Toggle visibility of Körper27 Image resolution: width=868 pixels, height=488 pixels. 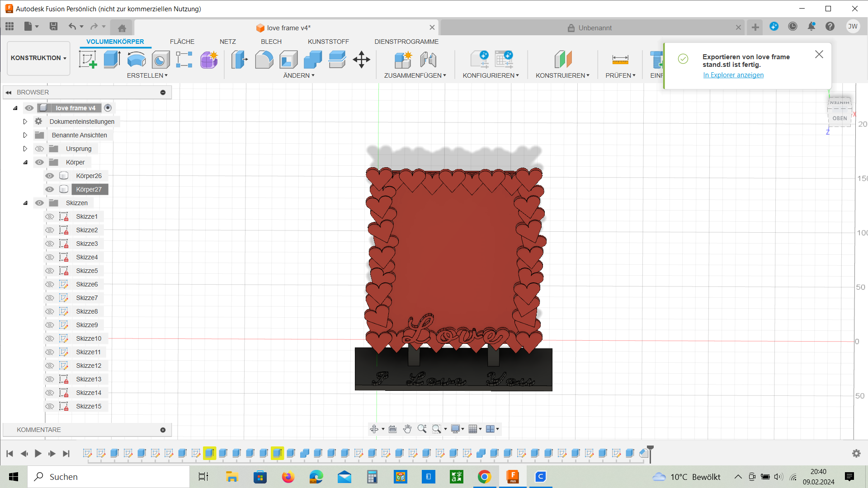point(50,189)
